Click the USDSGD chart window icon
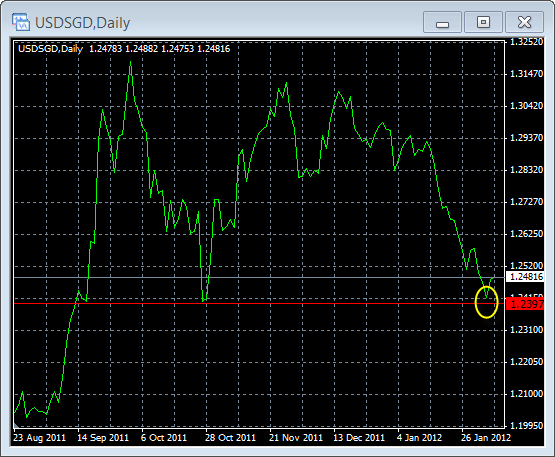This screenshot has height=457, width=555. pos(21,22)
